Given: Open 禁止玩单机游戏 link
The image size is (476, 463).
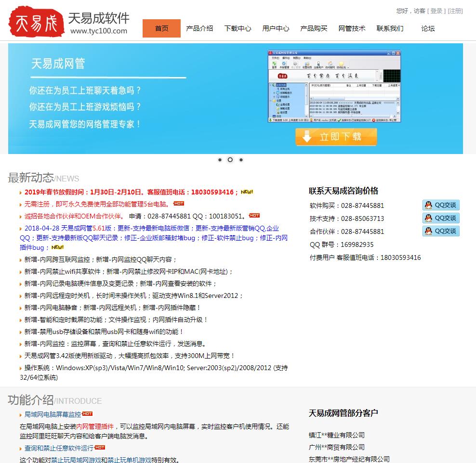Looking at the screenshot, I should tap(129, 460).
